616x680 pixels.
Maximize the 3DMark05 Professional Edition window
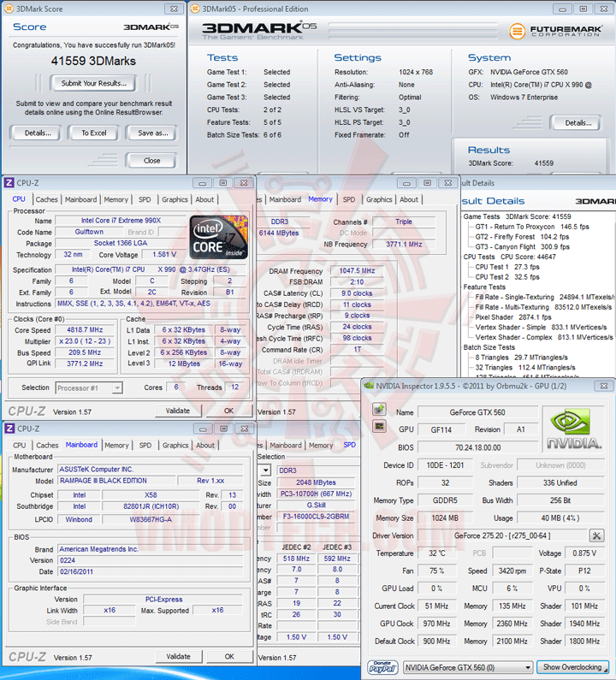pos(583,9)
